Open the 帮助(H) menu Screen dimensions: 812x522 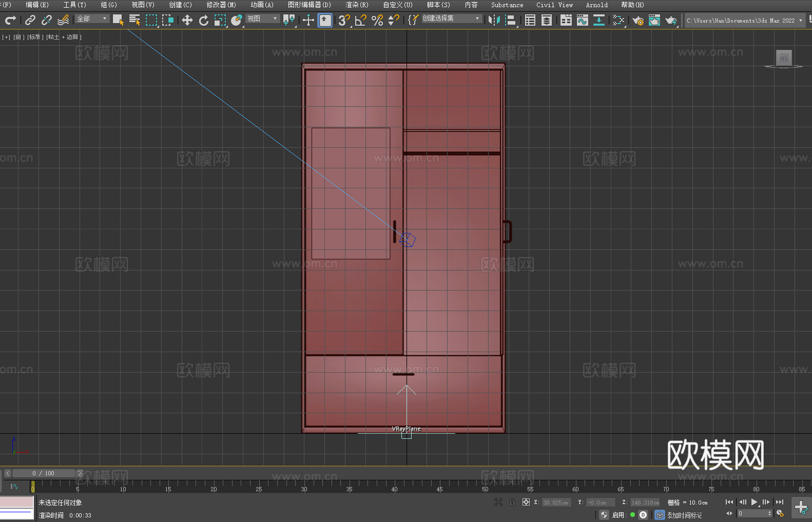[632, 5]
